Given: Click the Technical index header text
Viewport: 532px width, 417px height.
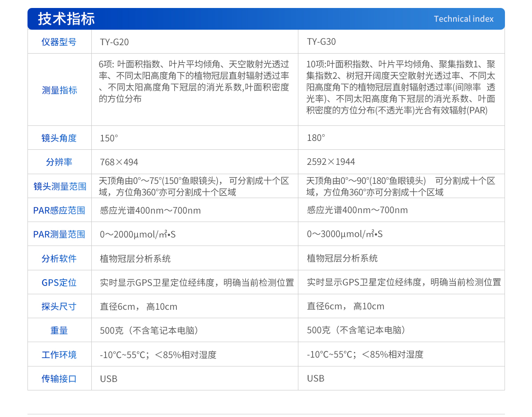Looking at the screenshot, I should click(x=463, y=19).
